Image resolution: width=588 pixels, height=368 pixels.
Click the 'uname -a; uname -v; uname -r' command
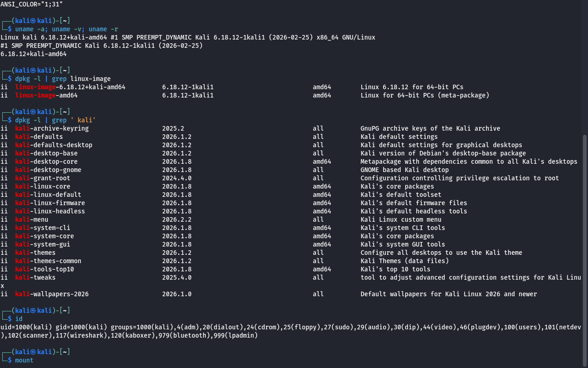67,29
